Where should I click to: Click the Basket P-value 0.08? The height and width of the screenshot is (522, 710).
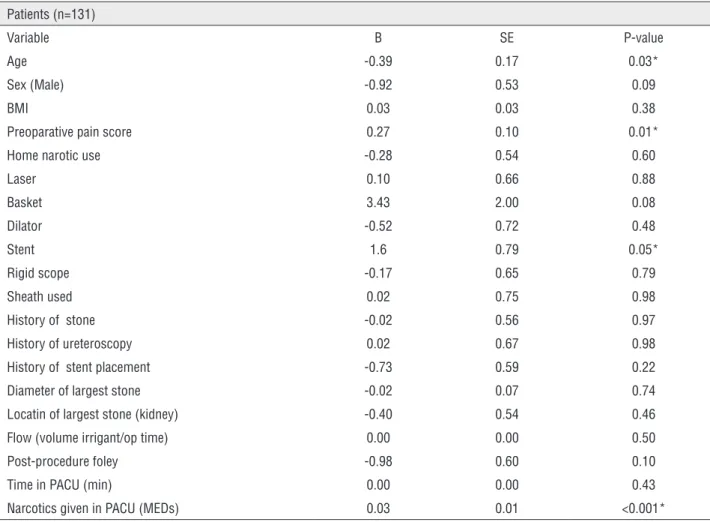click(643, 202)
